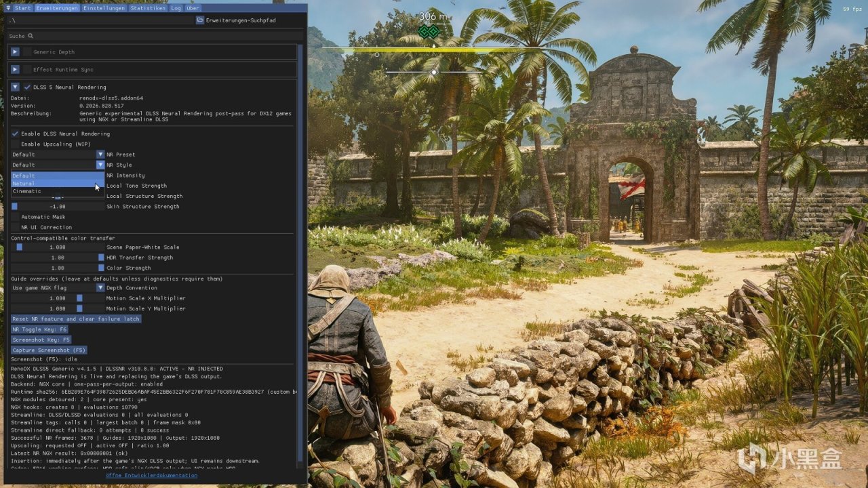Enable the Effect Runtime Sync checkbox
The width and height of the screenshot is (868, 488).
(x=27, y=69)
